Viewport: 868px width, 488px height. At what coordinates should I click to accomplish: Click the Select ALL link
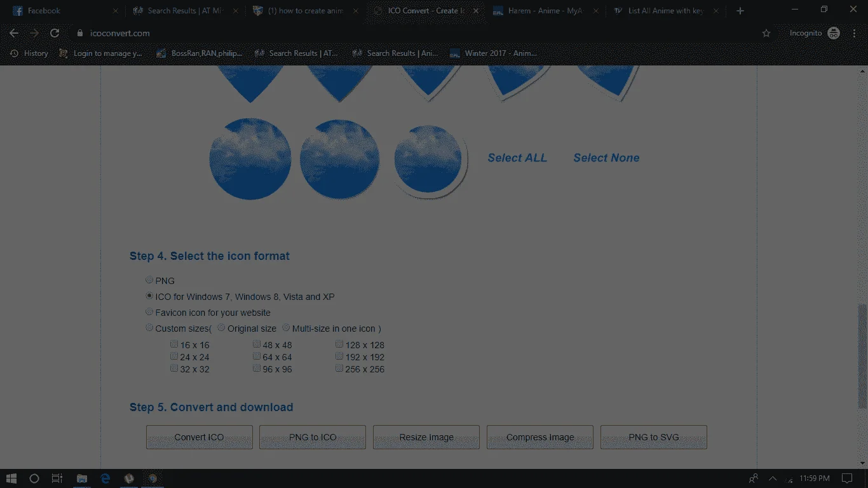point(517,158)
